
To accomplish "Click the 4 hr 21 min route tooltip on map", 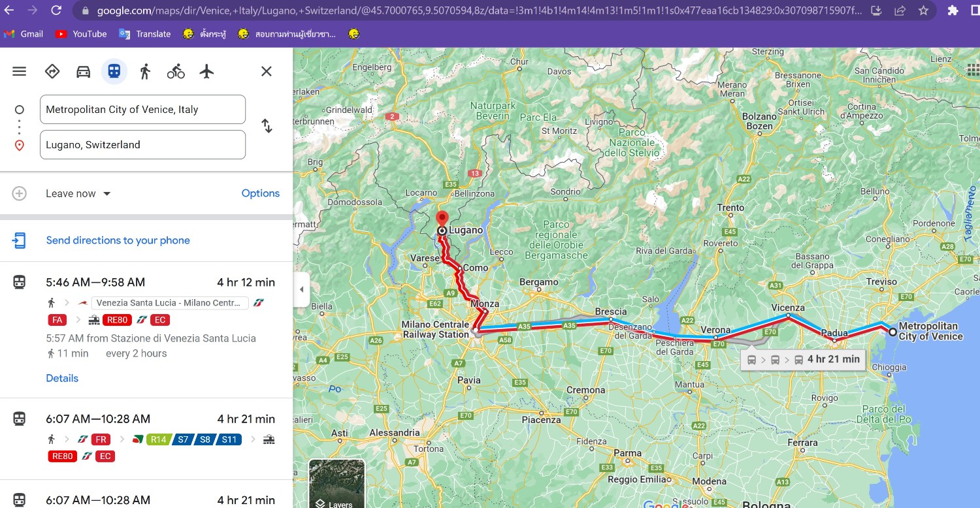I will (x=803, y=360).
